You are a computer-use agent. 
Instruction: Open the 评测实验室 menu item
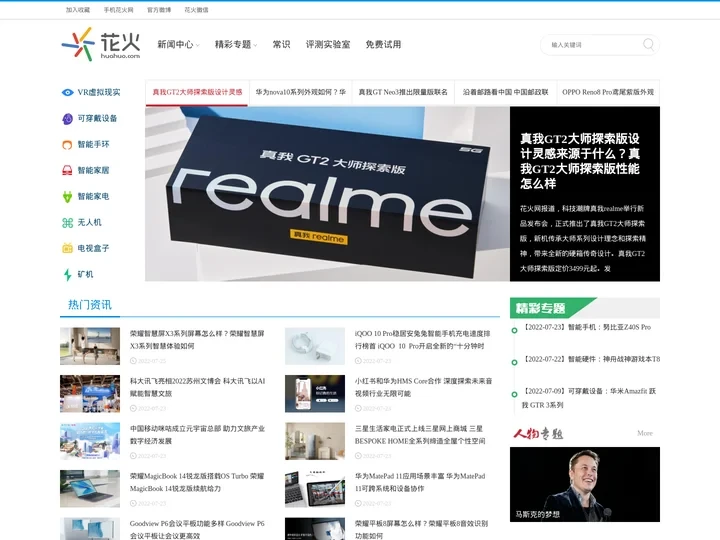[328, 45]
